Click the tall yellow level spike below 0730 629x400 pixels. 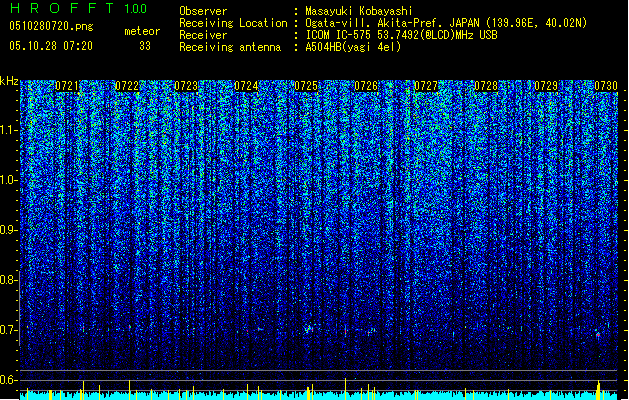pos(599,390)
